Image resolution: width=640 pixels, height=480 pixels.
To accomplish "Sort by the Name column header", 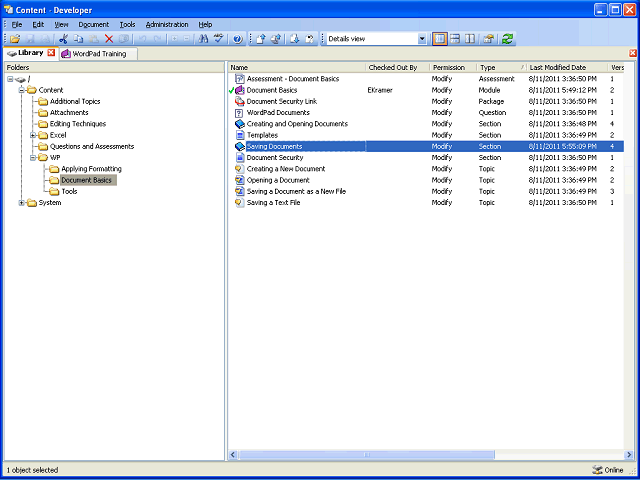I will coord(297,67).
